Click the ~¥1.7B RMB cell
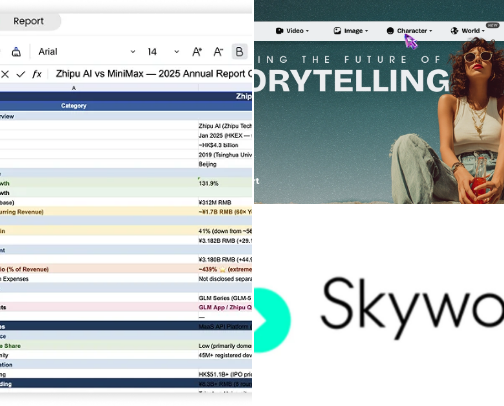 pyautogui.click(x=225, y=212)
